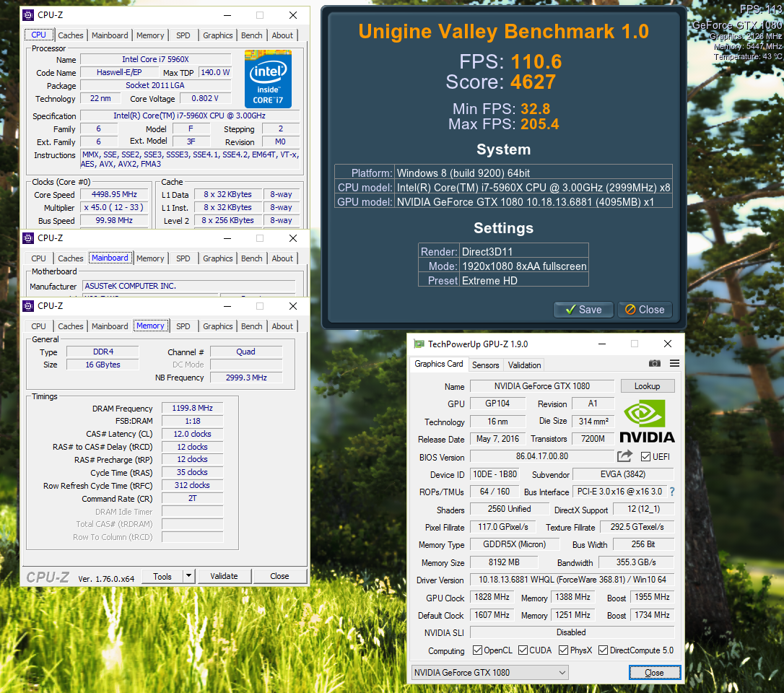Screen dimensions: 784x693
Task: Click the Intel Core i7 logo in CPU-Z
Action: pyautogui.click(x=268, y=79)
